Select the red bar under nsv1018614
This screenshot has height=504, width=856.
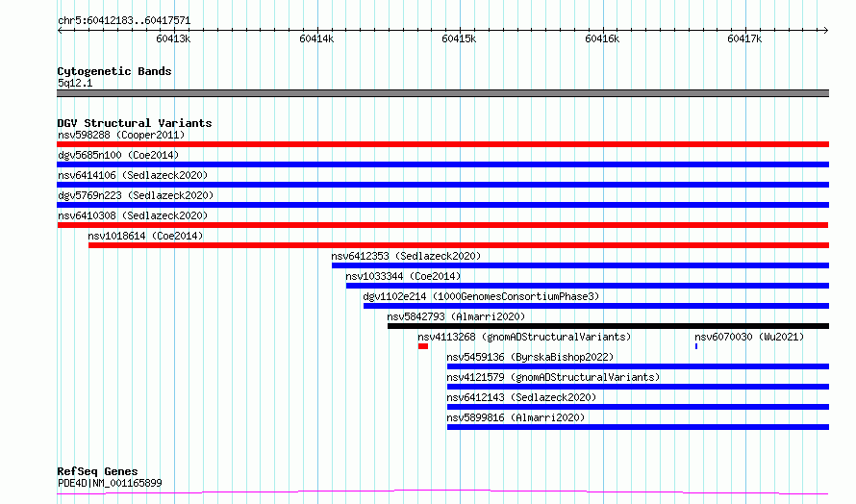(459, 245)
